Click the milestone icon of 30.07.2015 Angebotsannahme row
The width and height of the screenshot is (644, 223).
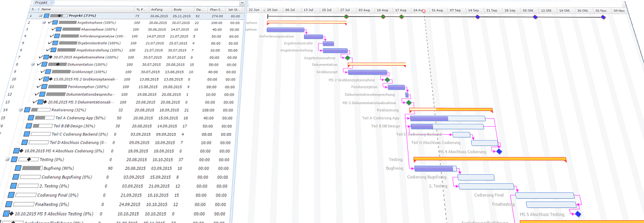point(50,57)
